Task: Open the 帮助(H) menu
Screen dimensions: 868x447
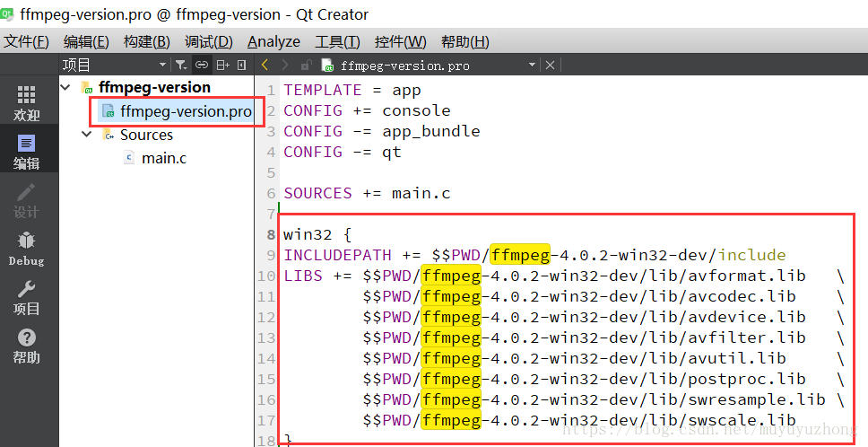Action: (x=465, y=41)
